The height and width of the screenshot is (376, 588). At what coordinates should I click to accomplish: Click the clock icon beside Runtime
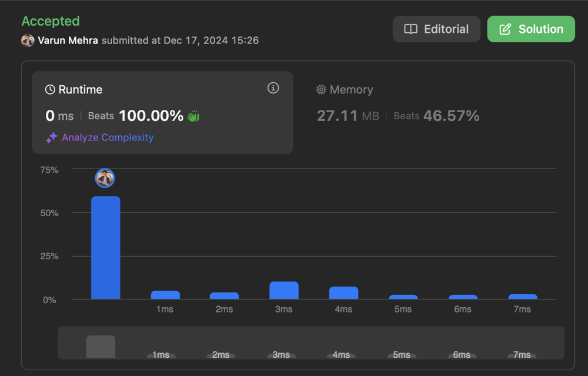click(50, 89)
